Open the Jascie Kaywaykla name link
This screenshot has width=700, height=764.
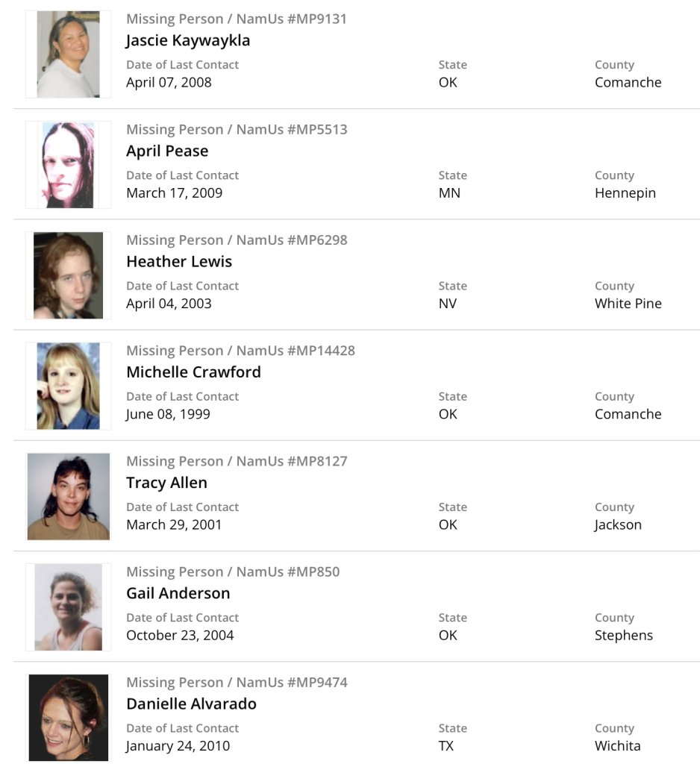coord(188,40)
